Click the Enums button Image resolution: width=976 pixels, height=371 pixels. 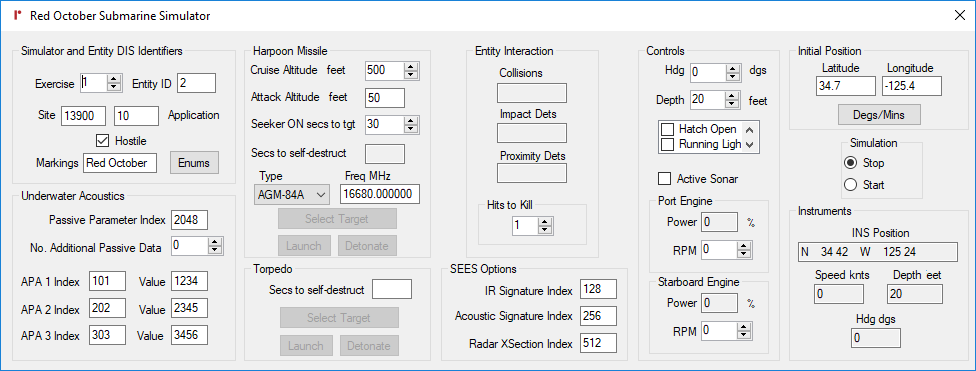[x=195, y=163]
